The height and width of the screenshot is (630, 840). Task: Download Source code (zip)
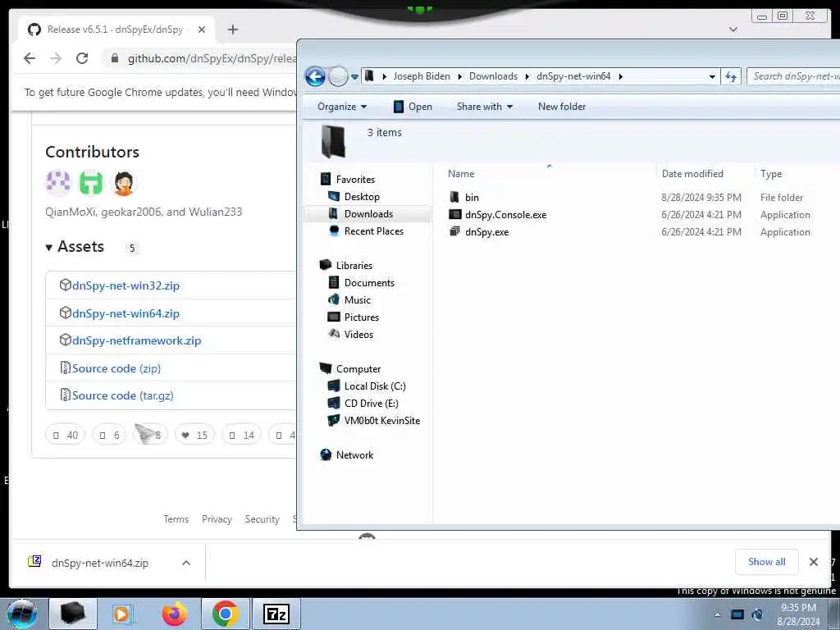pyautogui.click(x=116, y=368)
